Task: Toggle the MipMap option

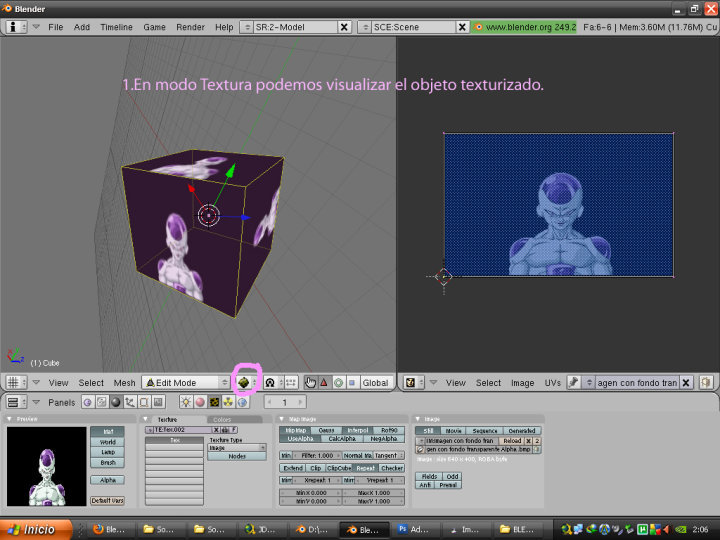Action: click(x=295, y=430)
